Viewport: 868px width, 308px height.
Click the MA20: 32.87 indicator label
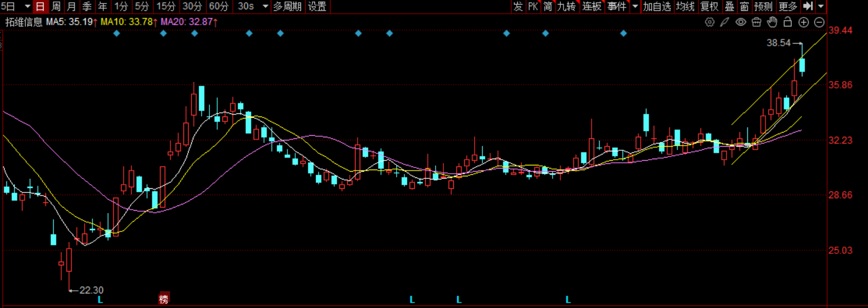[x=189, y=22]
